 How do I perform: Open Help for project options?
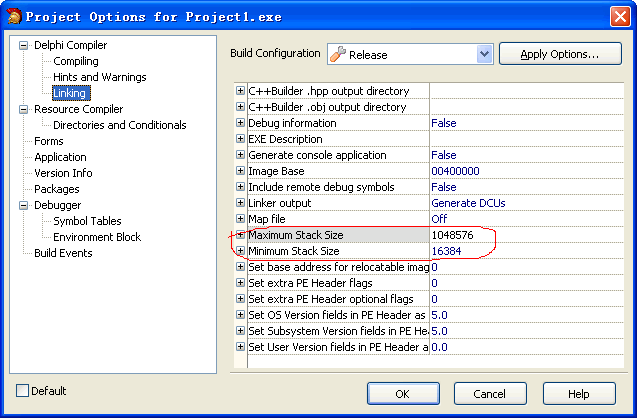[x=579, y=394]
